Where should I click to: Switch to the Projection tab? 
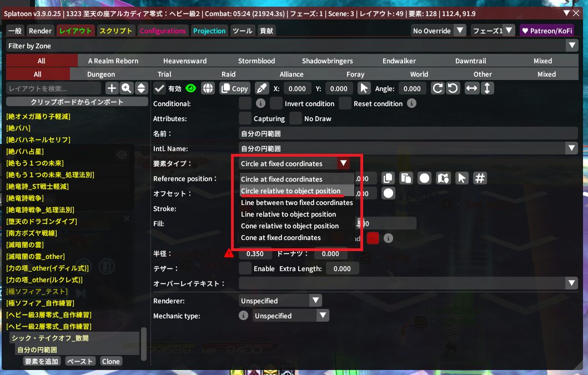click(209, 31)
